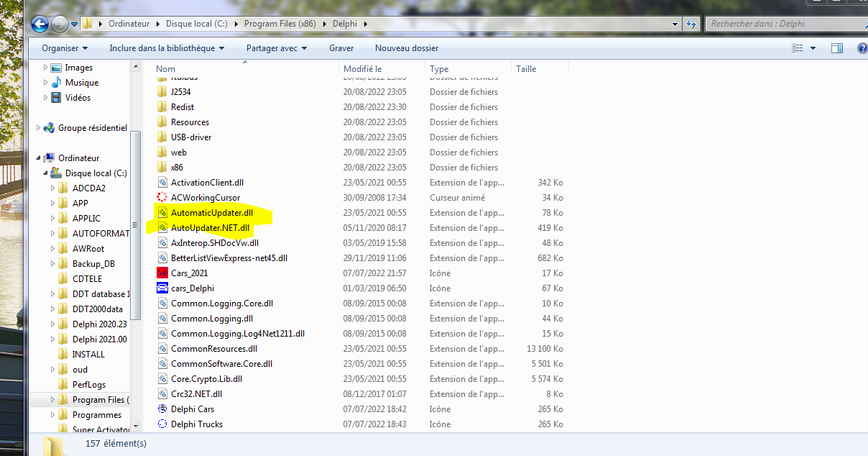
Task: Expand the ADCDA2 folder in tree
Action: (x=52, y=188)
